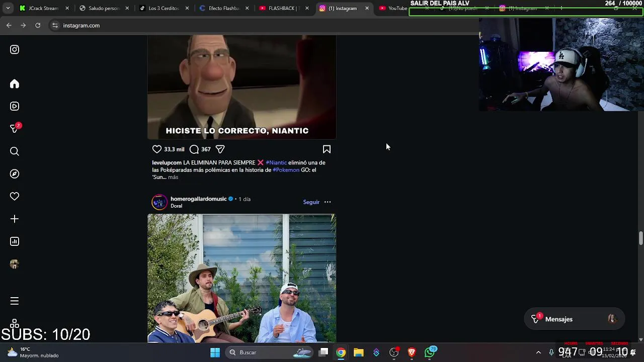Open the Instagram logo in the sidebar
The image size is (644, 362).
tap(15, 49)
